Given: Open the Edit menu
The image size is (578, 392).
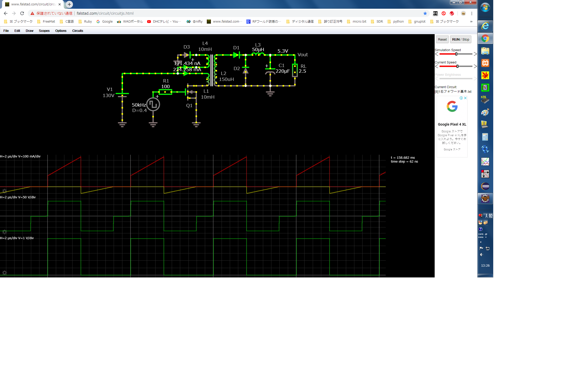Looking at the screenshot, I should tap(17, 31).
